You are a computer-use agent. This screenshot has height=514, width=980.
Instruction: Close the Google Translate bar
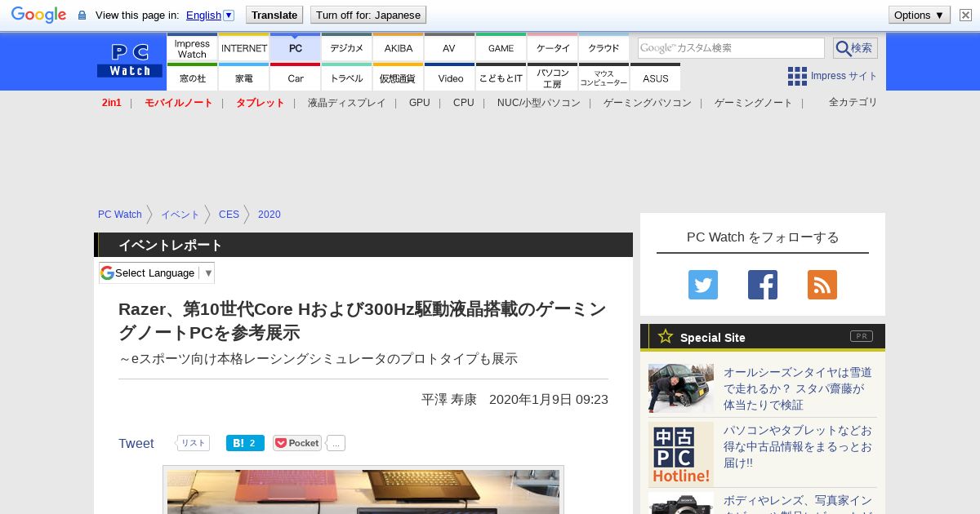click(x=965, y=15)
